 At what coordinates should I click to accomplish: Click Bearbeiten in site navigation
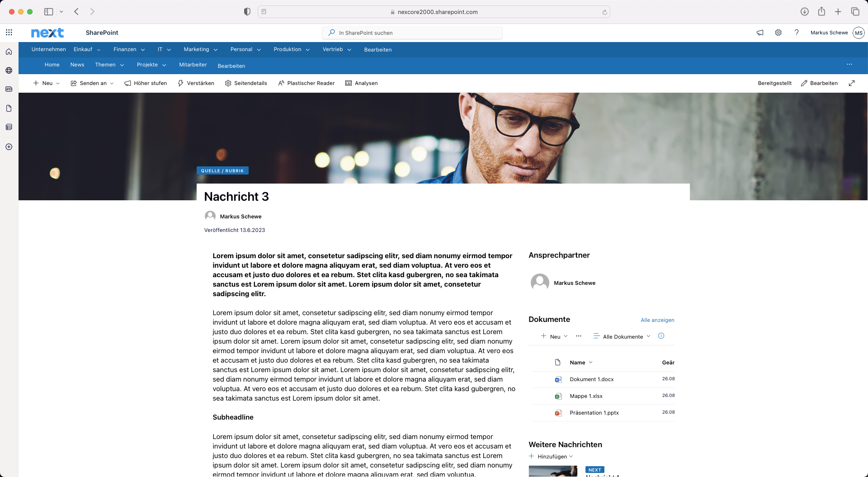[x=231, y=66]
